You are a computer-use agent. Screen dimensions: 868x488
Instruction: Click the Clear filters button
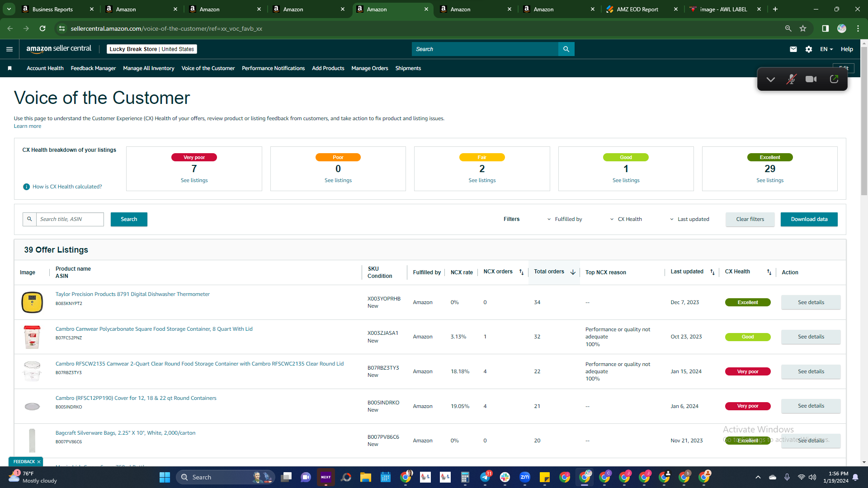tap(750, 219)
